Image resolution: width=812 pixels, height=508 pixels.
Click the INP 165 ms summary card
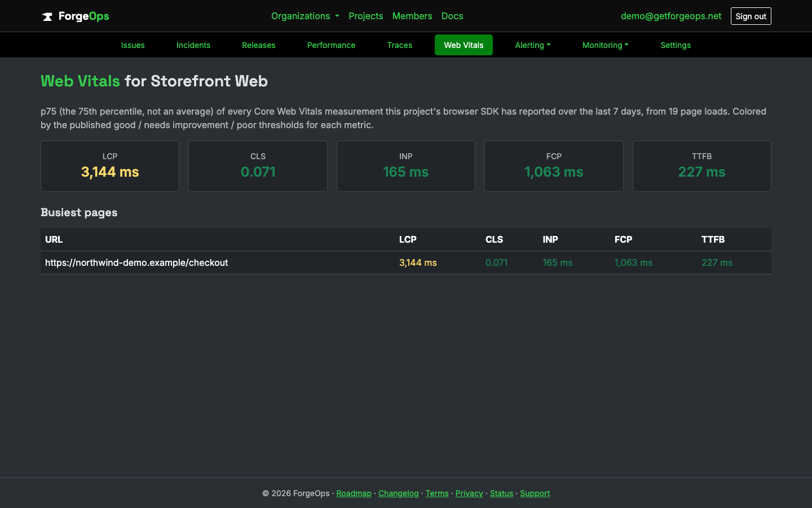tap(406, 166)
